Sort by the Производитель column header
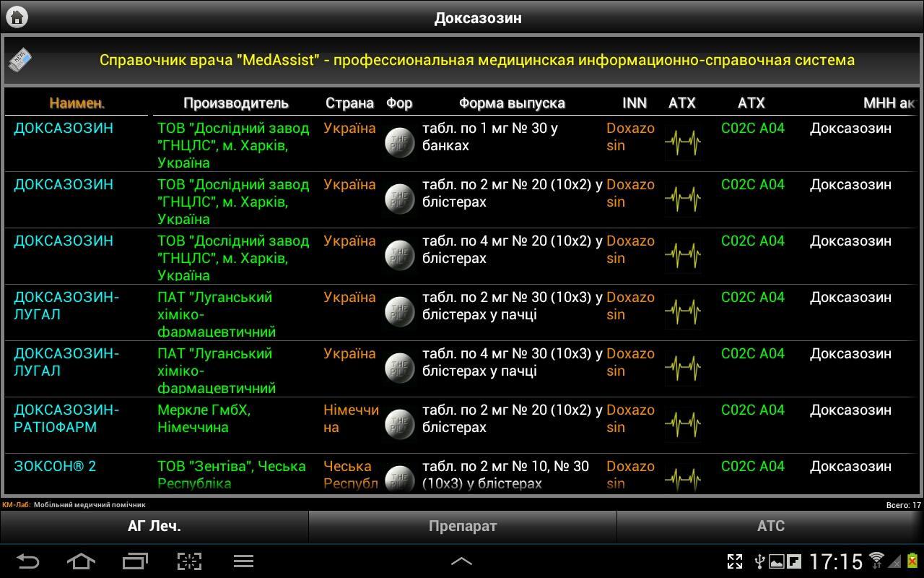This screenshot has width=924, height=578. click(236, 103)
